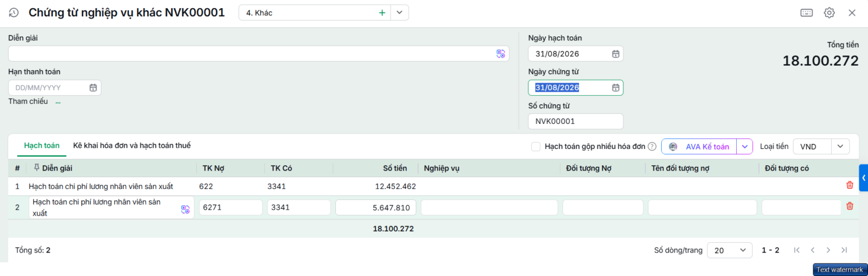Click the Đối tượng Nợ column header
Viewport: 868px width, 276px height.
pyautogui.click(x=589, y=168)
